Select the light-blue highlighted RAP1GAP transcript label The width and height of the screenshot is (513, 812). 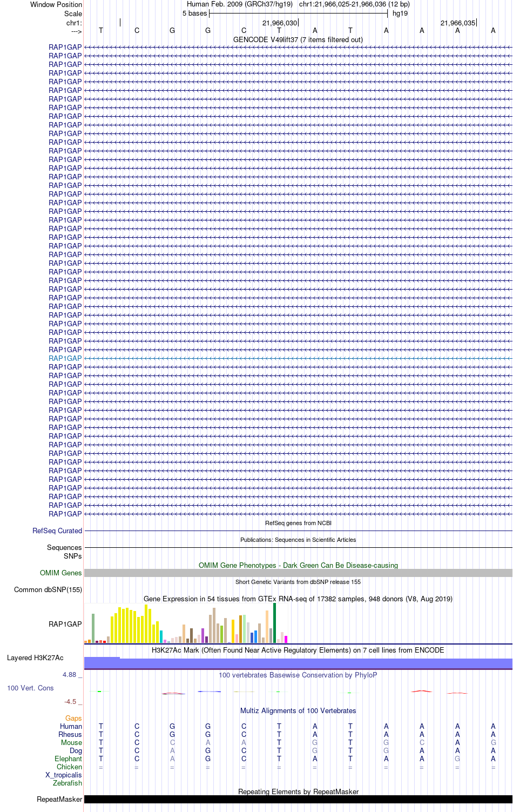[65, 358]
